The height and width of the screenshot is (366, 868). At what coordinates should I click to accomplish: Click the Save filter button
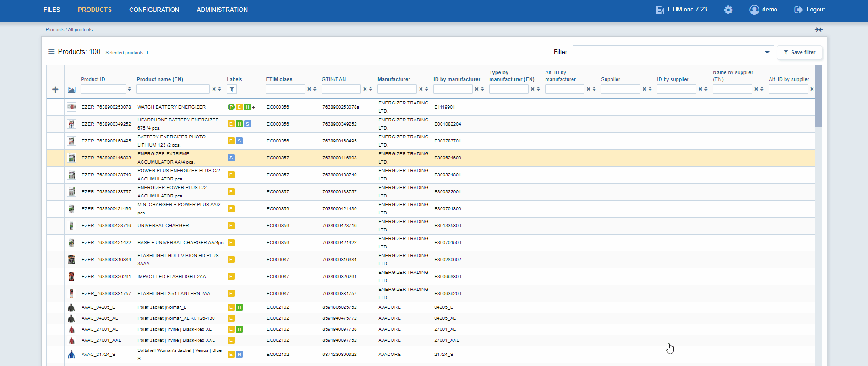point(799,52)
